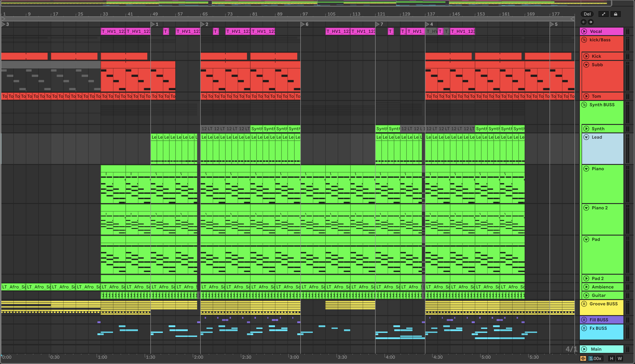The height and width of the screenshot is (364, 635).
Task: Click the Main track play circle
Action: click(x=584, y=349)
